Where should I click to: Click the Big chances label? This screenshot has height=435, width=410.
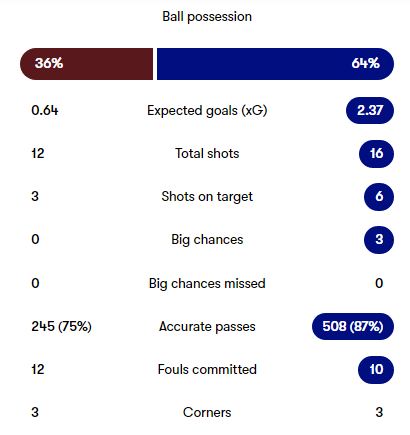(x=207, y=240)
